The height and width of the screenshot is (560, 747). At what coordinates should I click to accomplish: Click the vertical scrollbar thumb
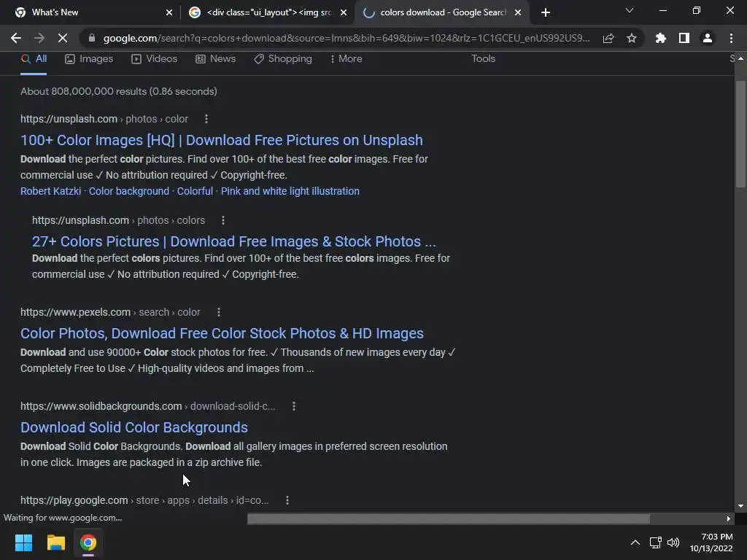coord(740,134)
